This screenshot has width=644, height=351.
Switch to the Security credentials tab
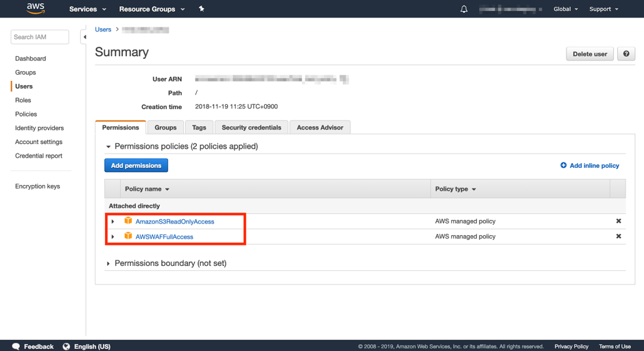tap(251, 128)
